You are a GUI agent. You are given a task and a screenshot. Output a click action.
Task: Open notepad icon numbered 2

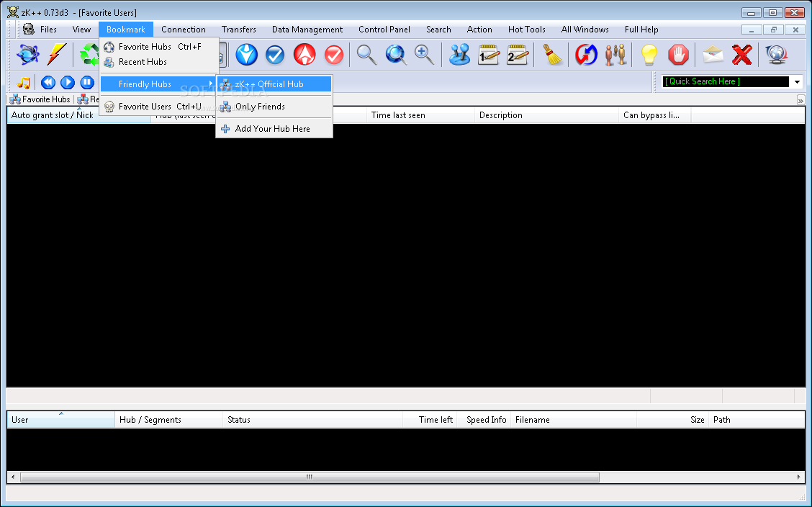tap(518, 55)
